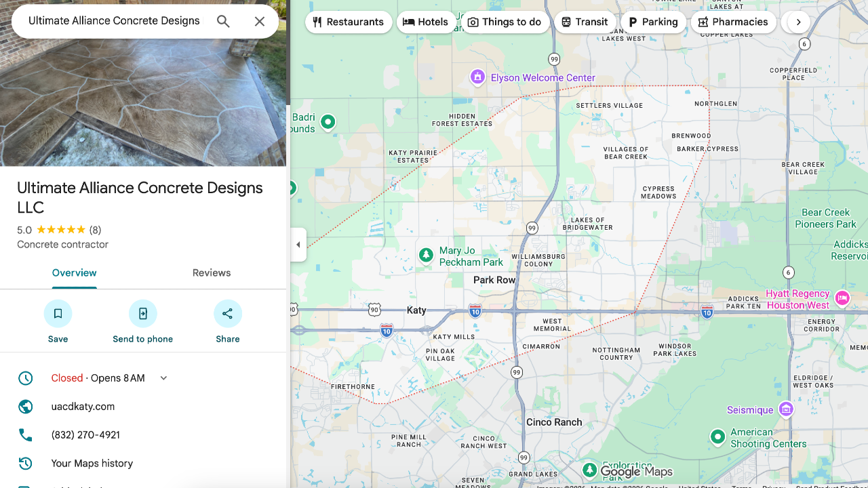
Task: Click the Elyson Welcome Center map pin
Action: pyautogui.click(x=478, y=77)
